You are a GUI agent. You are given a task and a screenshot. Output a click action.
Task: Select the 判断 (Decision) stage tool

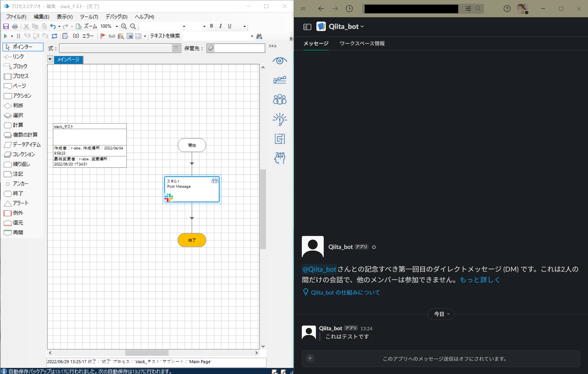coord(16,105)
